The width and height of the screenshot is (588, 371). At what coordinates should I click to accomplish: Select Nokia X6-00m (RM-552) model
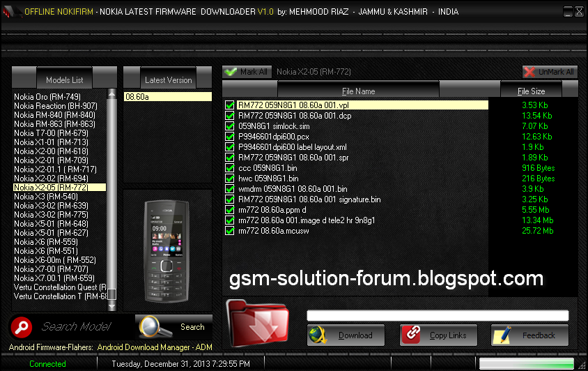(x=60, y=260)
